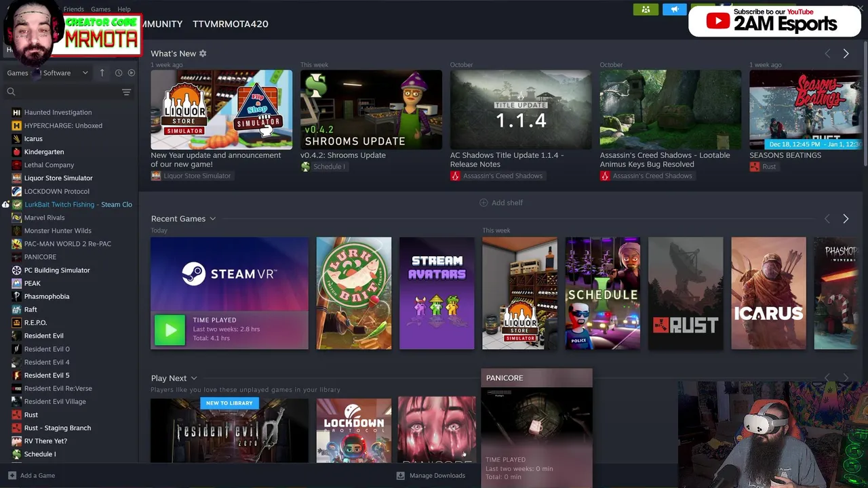Select Resident Evil 5 in sidebar
This screenshot has height=488, width=868.
tap(46, 375)
